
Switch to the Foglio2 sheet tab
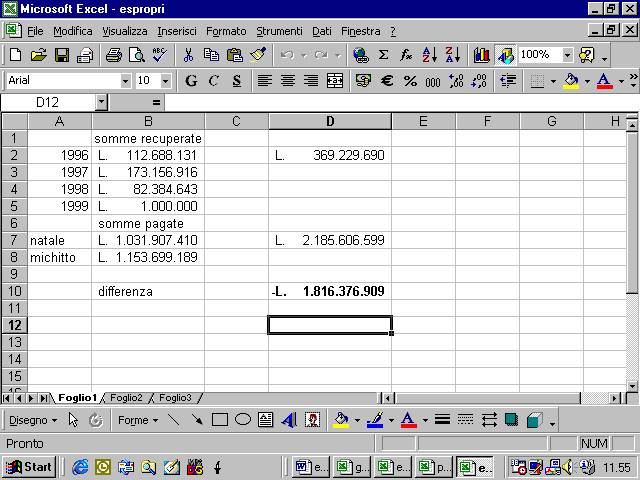126,398
